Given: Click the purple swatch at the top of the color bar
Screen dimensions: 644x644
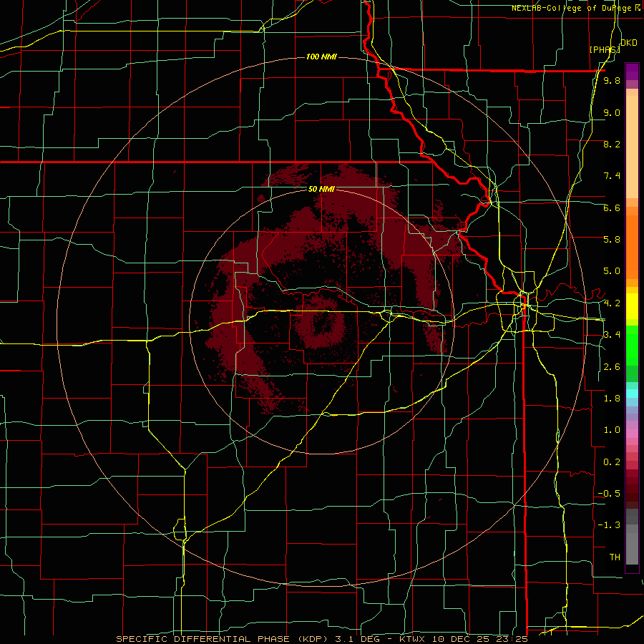Looking at the screenshot, I should pyautogui.click(x=632, y=72).
